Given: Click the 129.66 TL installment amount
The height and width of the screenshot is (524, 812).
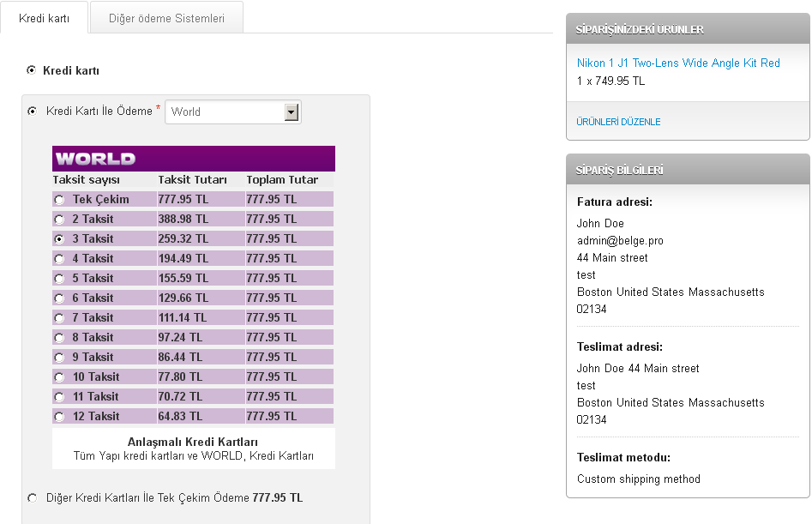Looking at the screenshot, I should (x=183, y=298).
